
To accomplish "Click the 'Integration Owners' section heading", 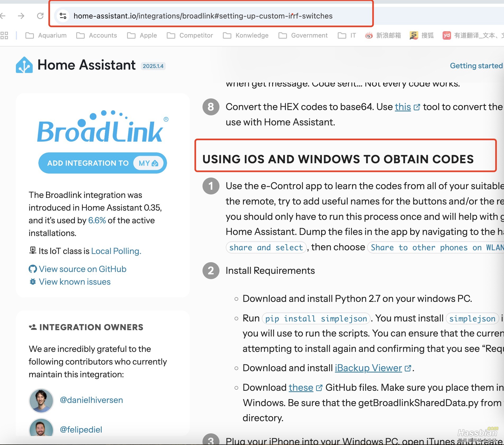I will tap(91, 327).
